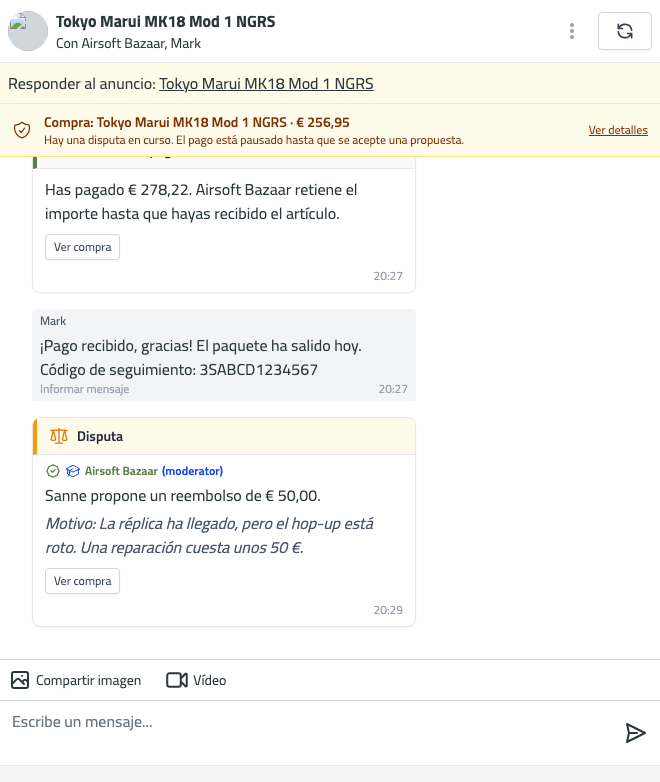
Task: Click the tracking code 3SABCD1234567 text
Action: [x=258, y=370]
